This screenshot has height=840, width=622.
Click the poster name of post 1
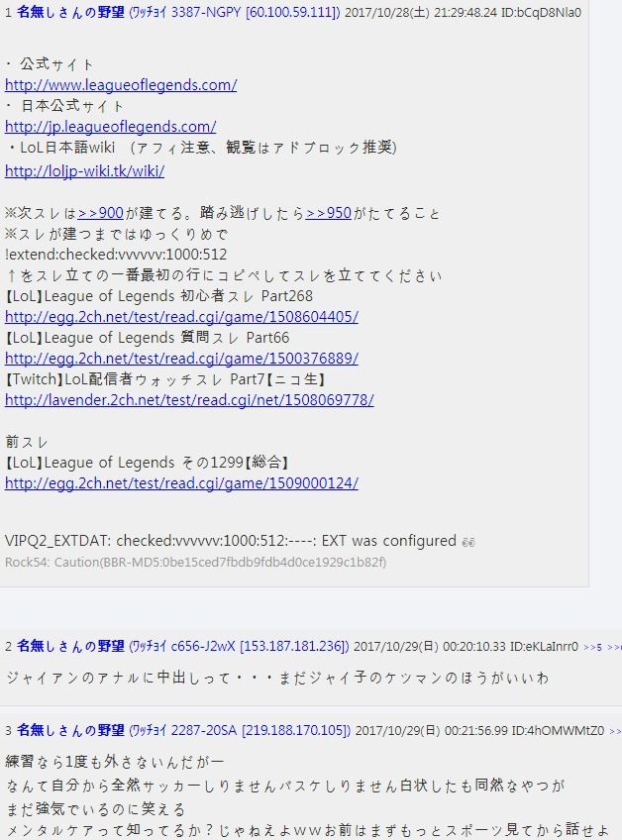(70, 12)
